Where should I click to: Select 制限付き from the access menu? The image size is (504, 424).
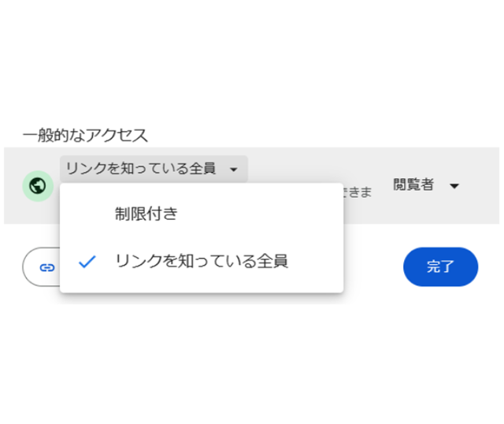tap(146, 214)
